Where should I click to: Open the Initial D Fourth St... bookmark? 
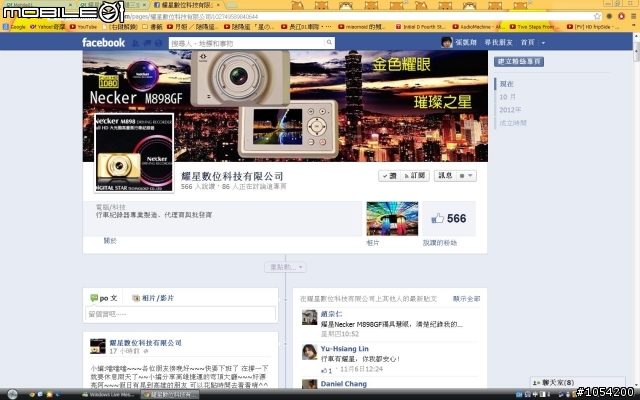pyautogui.click(x=421, y=27)
